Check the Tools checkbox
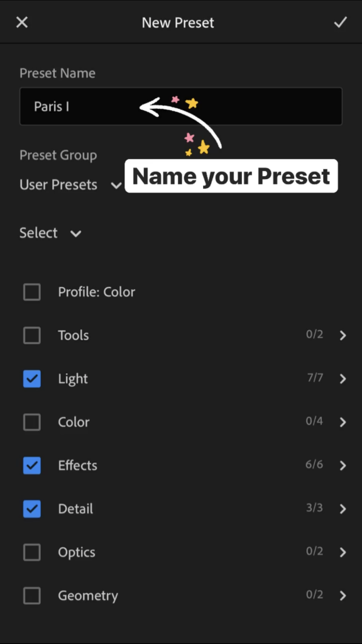 32,336
